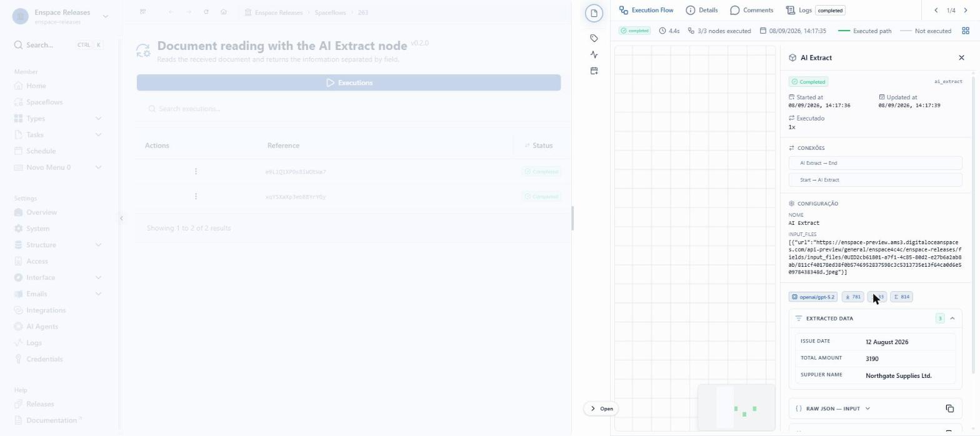The height and width of the screenshot is (436, 980).
Task: Switch to Execution Flow tab
Action: pos(646,10)
